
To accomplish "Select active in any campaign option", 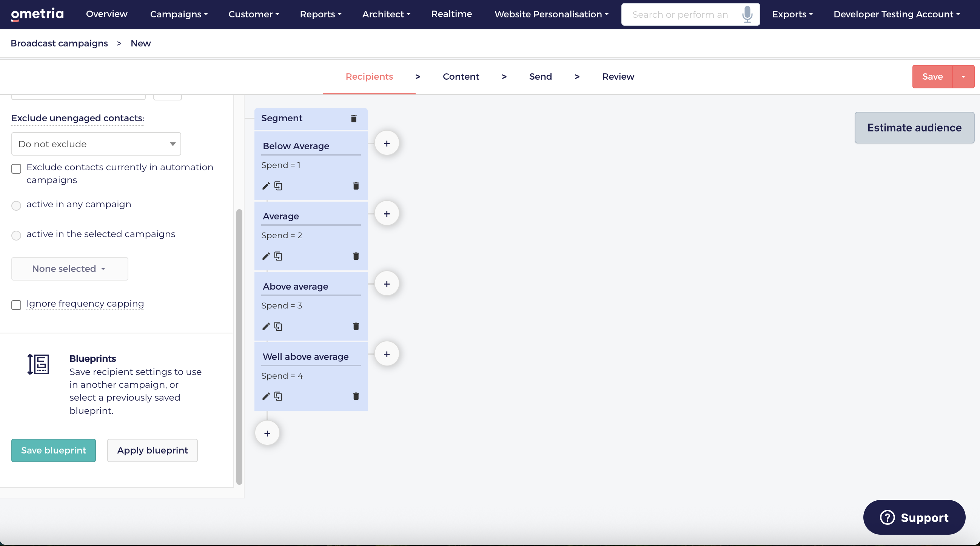I will pos(16,205).
